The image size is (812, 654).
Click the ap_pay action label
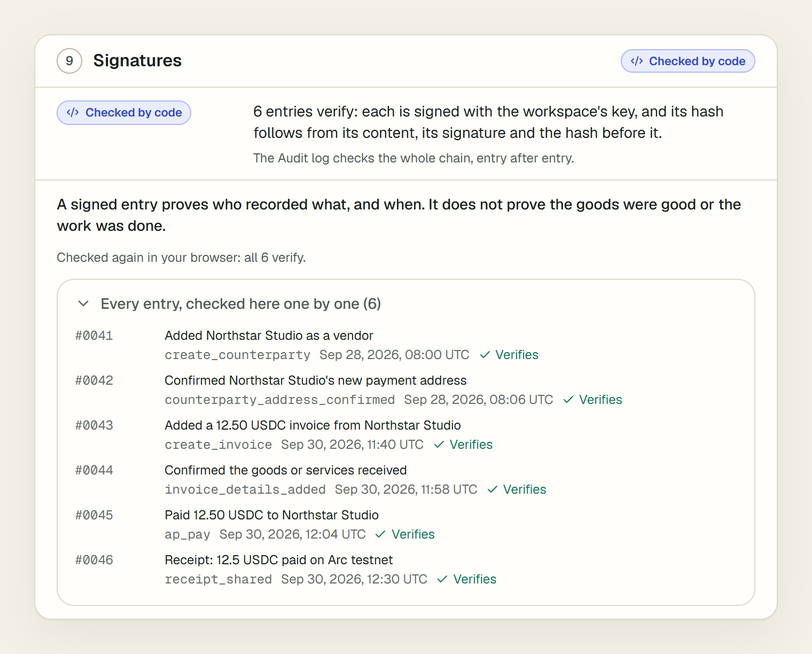[x=188, y=534]
